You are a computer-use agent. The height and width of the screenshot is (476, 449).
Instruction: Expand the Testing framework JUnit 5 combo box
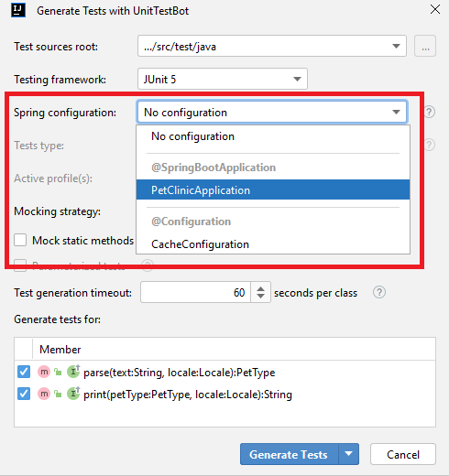tap(223, 79)
